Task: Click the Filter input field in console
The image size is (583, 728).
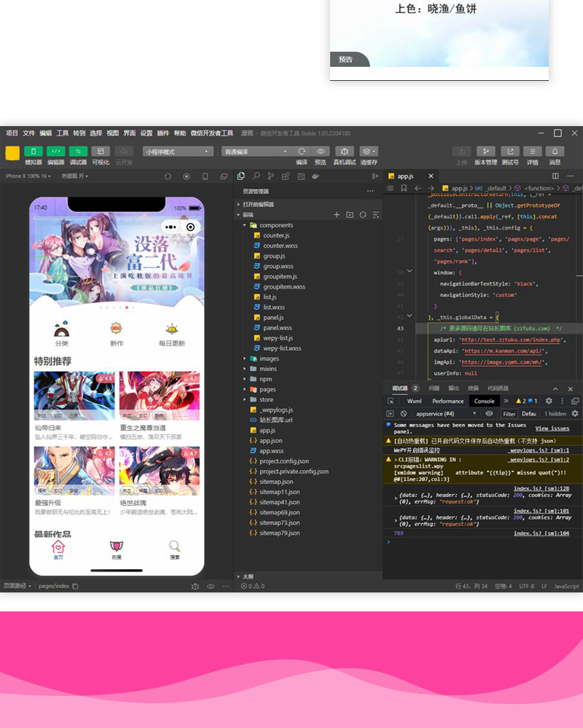Action: click(x=509, y=413)
